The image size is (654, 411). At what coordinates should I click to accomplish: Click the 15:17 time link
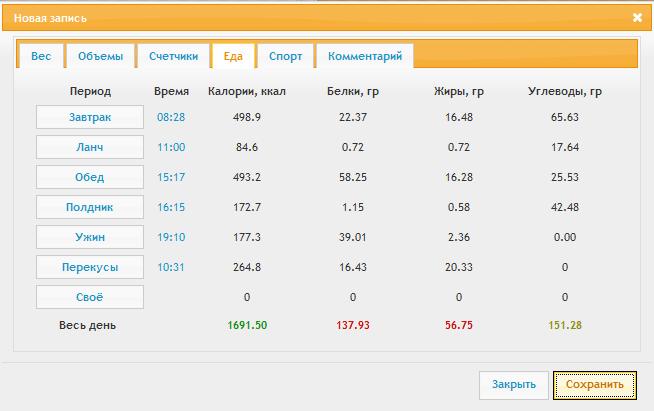pyautogui.click(x=171, y=177)
